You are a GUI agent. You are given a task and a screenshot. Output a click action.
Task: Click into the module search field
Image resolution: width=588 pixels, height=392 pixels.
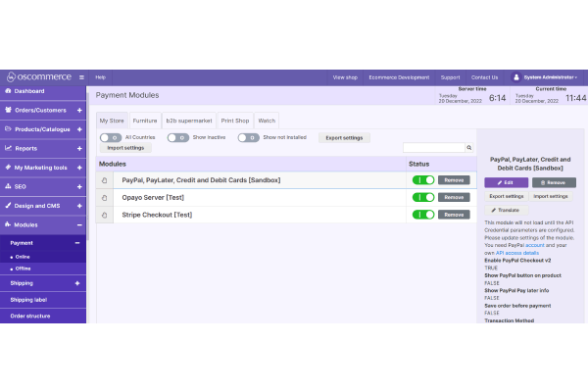pyautogui.click(x=432, y=148)
